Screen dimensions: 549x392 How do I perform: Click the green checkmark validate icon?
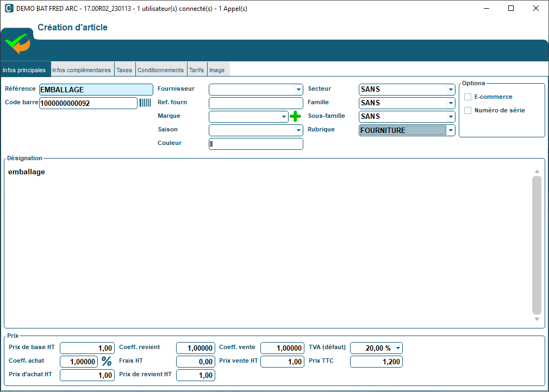[x=17, y=43]
